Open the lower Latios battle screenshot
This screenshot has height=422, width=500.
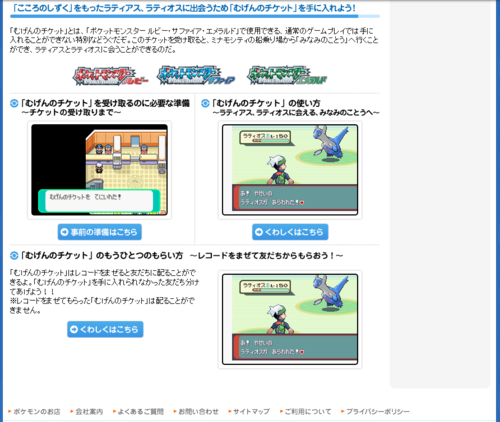(x=290, y=319)
